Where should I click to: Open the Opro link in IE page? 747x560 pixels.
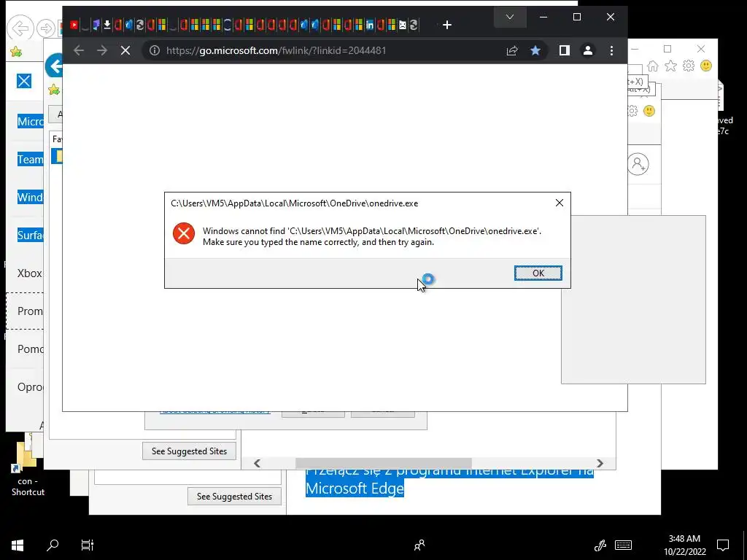tap(30, 386)
